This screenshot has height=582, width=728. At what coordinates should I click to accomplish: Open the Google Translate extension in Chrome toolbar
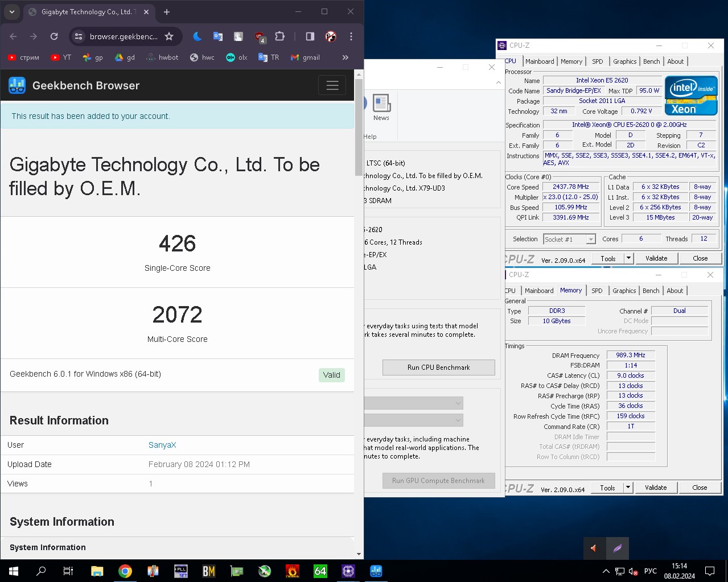[x=217, y=36]
